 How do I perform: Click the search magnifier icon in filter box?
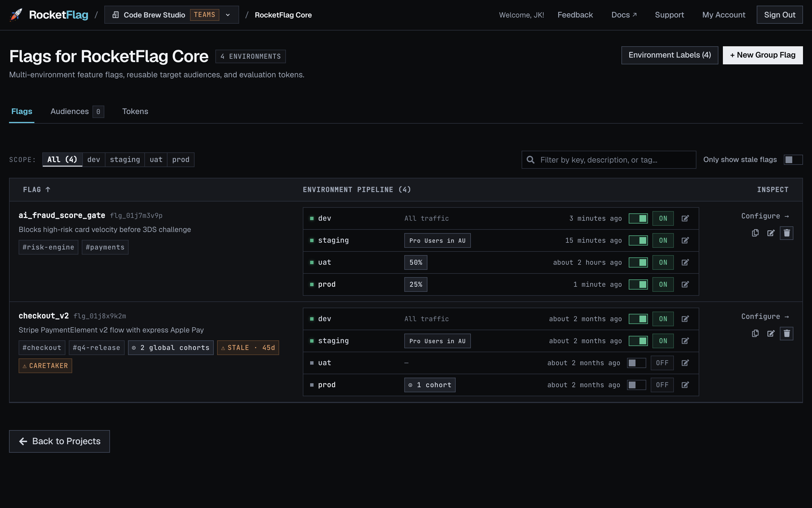tap(531, 159)
